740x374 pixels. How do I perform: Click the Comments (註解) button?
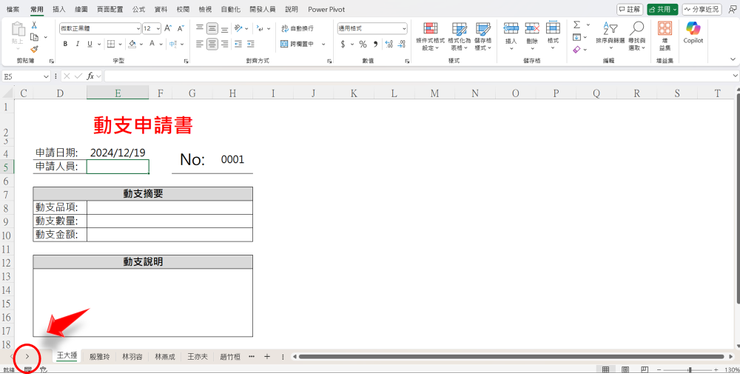(x=630, y=9)
